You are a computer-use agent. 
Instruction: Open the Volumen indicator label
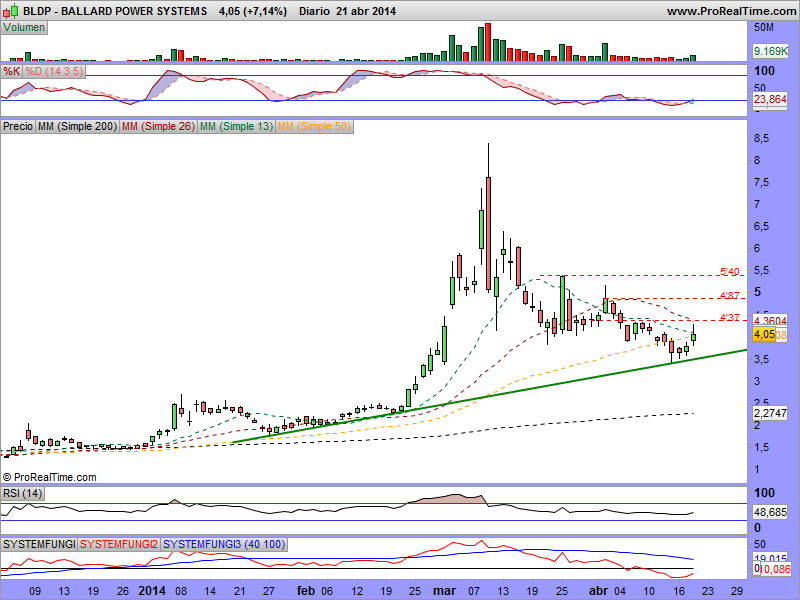[x=24, y=28]
